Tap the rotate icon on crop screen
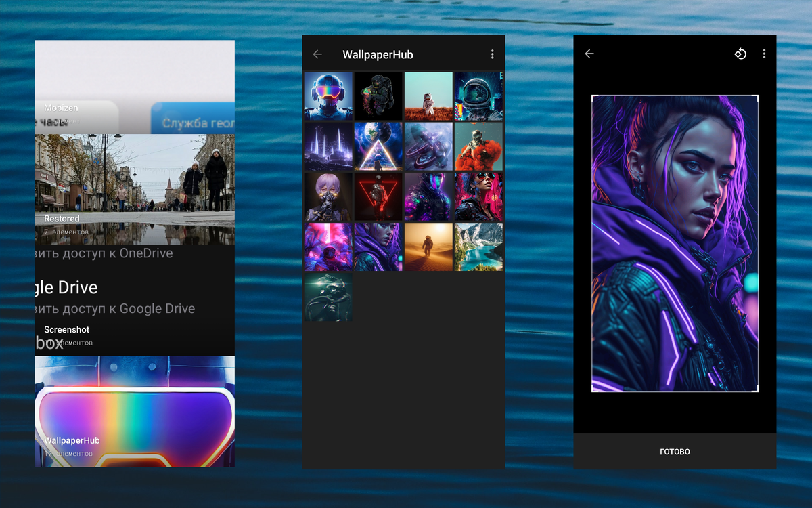The height and width of the screenshot is (508, 812). [x=740, y=54]
